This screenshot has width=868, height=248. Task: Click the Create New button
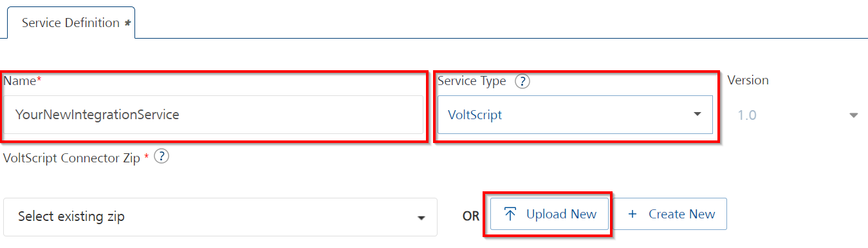point(670,215)
